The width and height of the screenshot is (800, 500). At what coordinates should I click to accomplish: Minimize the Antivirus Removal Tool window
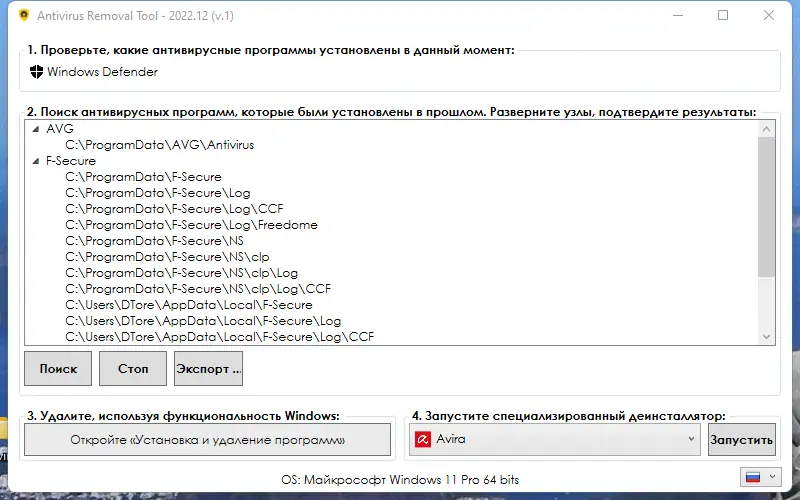pyautogui.click(x=678, y=15)
